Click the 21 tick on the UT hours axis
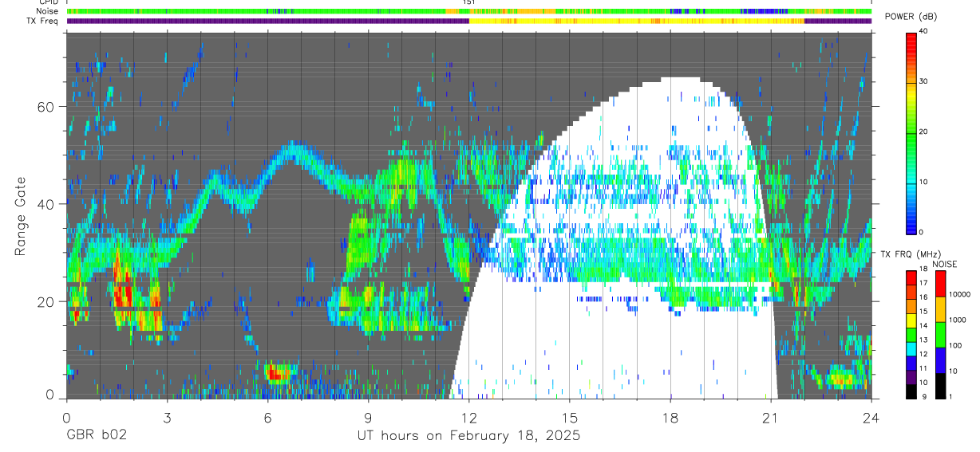The width and height of the screenshot is (980, 452). tap(770, 417)
